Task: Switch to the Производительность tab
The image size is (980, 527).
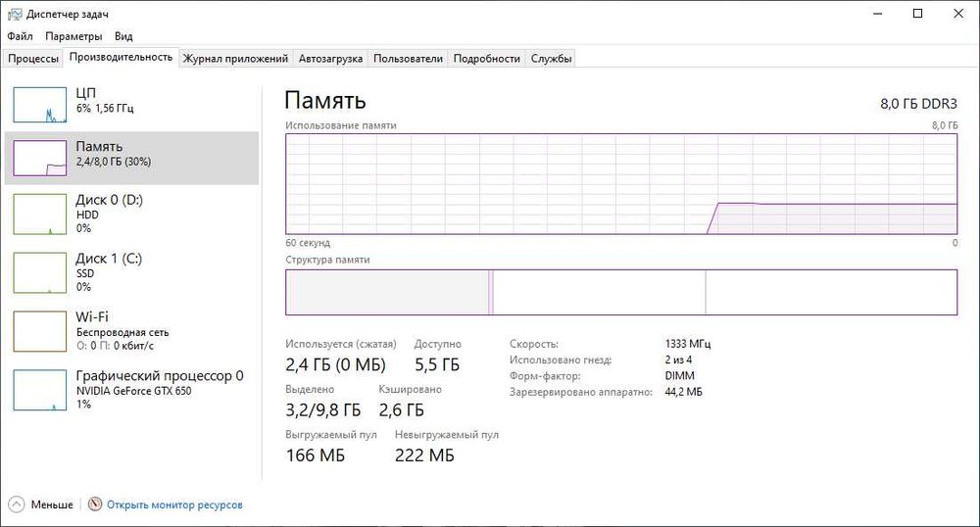Action: click(x=121, y=57)
